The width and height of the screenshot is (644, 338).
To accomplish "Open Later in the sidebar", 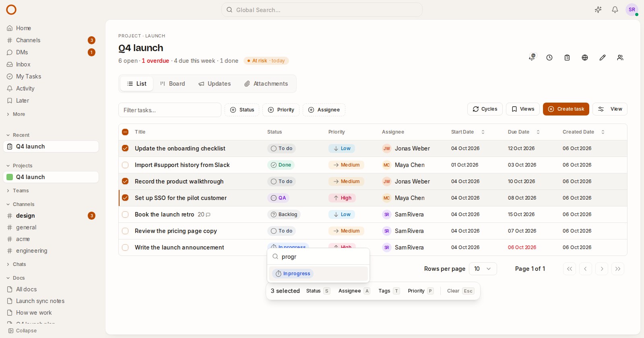I will coord(51,101).
